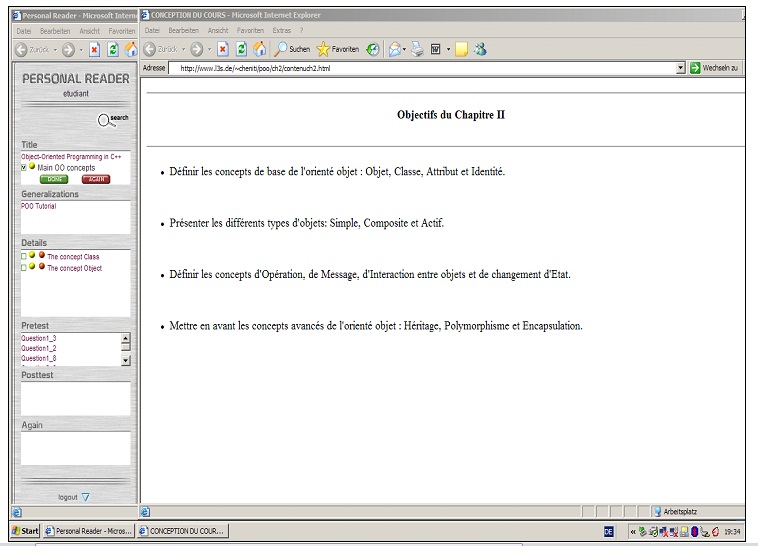Click the address URL field
Viewport: 761px width, 552px height.
422,68
